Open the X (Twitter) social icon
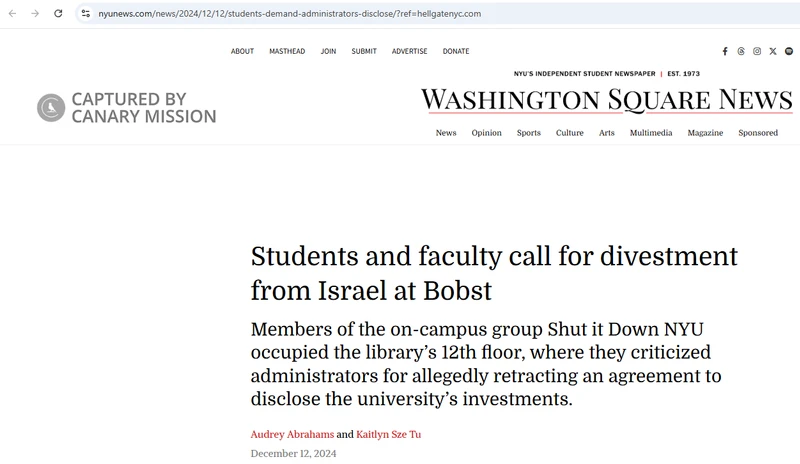Viewport: 800px width, 464px height. (773, 51)
